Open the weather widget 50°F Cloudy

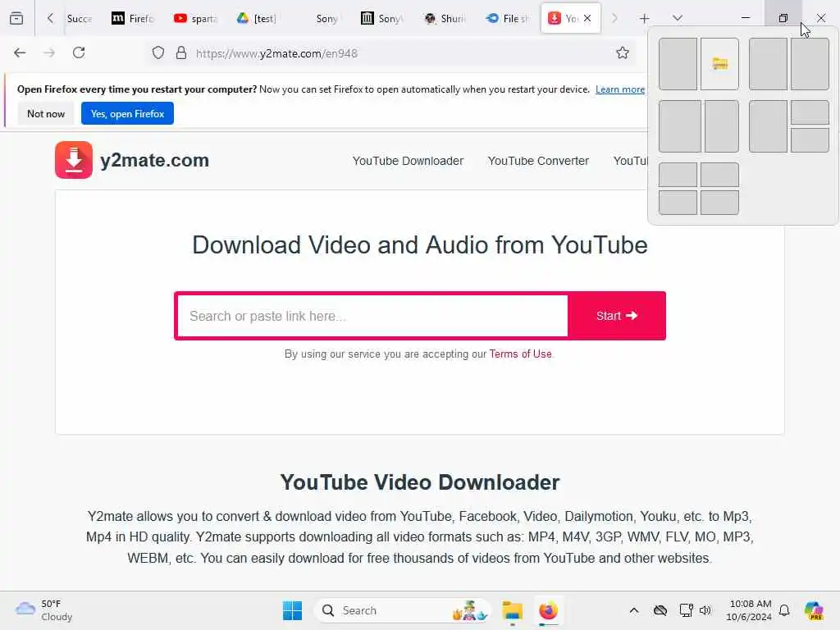44,610
